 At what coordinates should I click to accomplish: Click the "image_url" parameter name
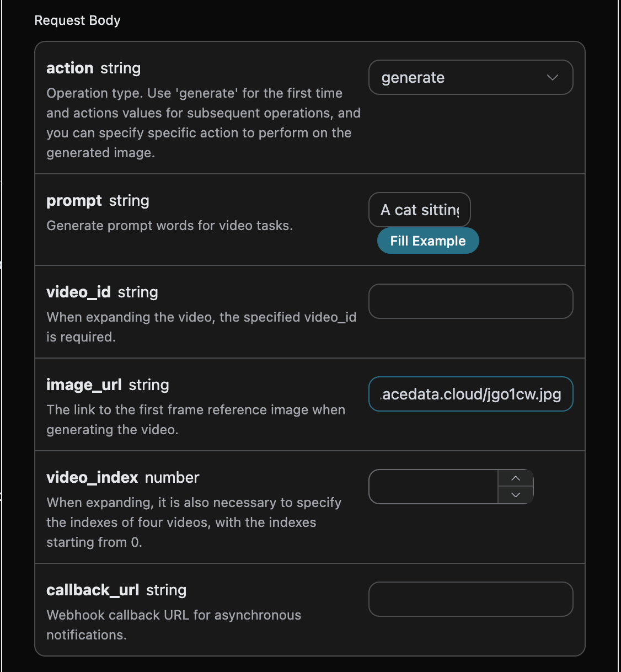coord(84,385)
